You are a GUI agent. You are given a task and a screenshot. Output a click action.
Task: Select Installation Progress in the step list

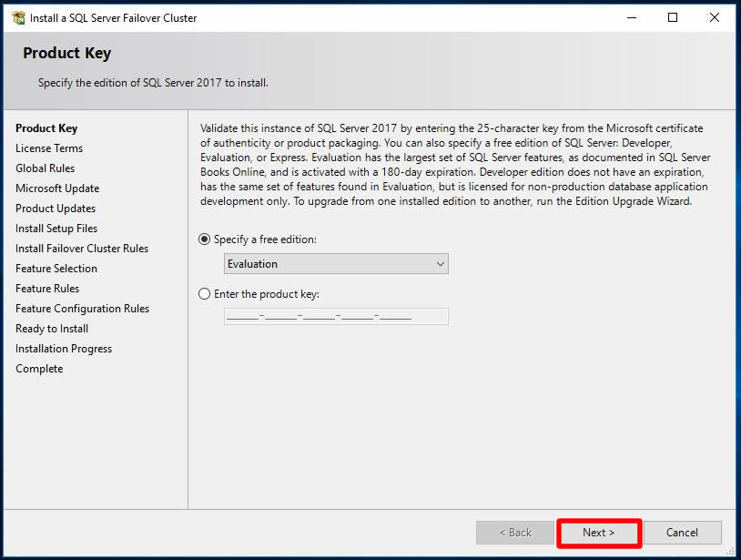point(64,349)
